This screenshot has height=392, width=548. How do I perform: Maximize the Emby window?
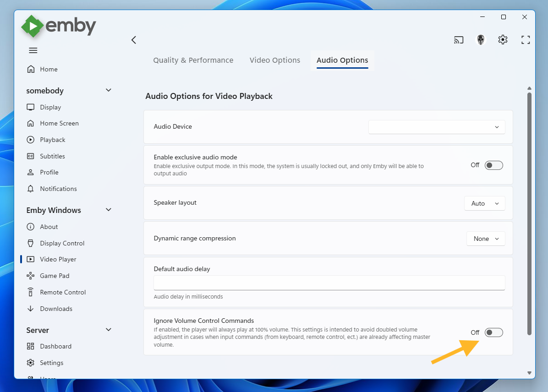[503, 17]
